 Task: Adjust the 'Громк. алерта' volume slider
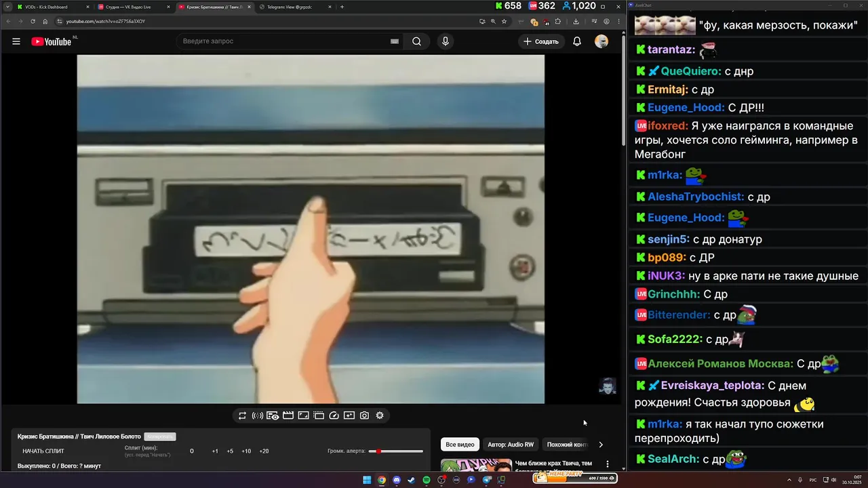[395, 451]
